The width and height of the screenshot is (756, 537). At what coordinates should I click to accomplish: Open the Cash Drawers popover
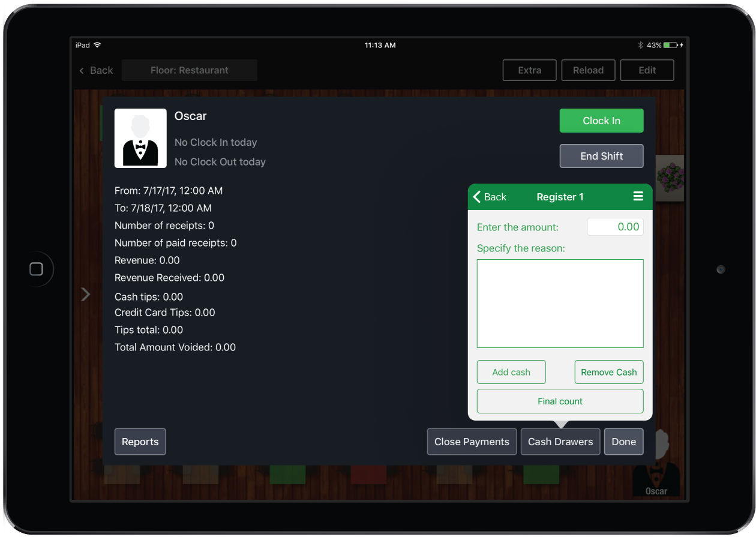coord(560,442)
